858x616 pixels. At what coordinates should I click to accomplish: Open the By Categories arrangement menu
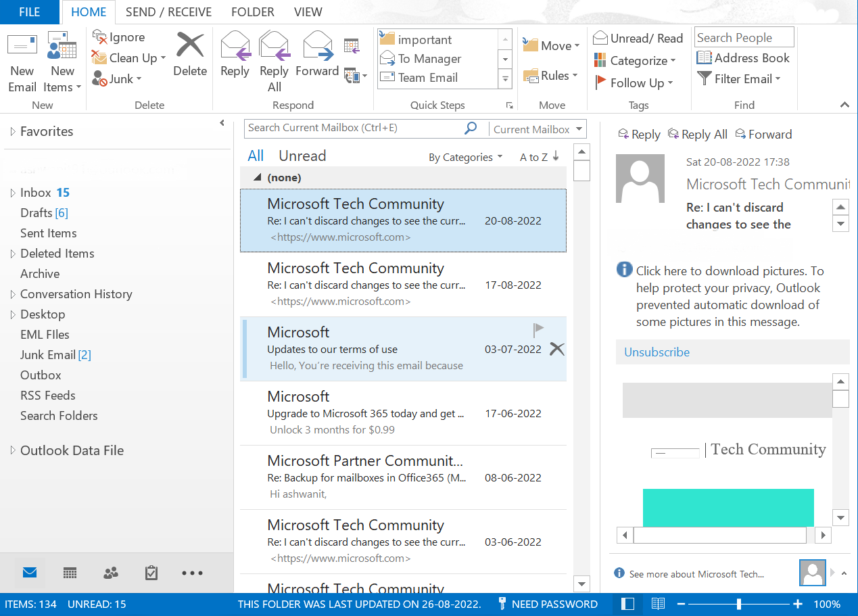pos(466,157)
